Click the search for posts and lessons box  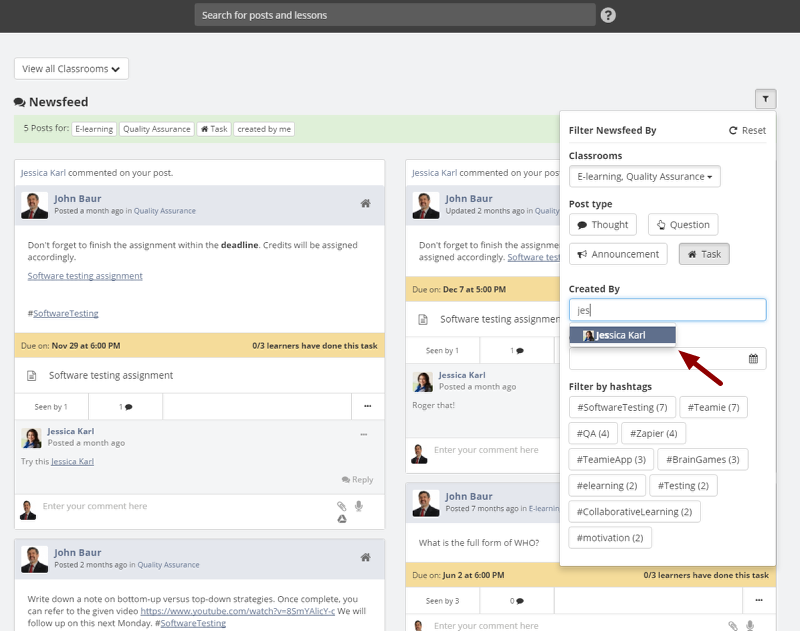(395, 15)
